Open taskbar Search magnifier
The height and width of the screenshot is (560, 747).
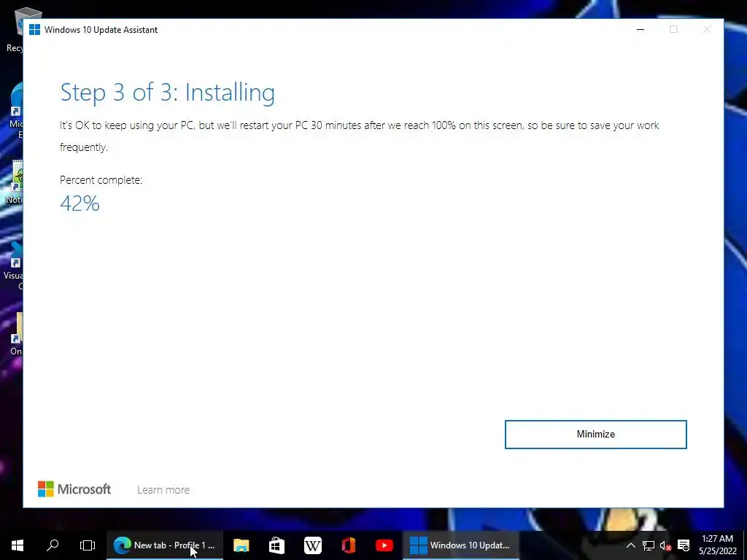(x=53, y=545)
